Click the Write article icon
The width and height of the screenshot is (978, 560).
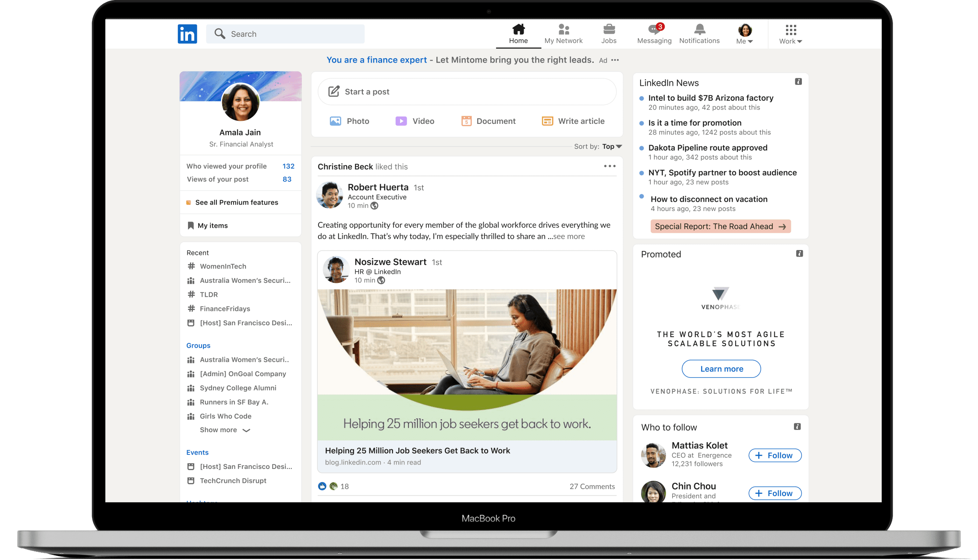(547, 121)
